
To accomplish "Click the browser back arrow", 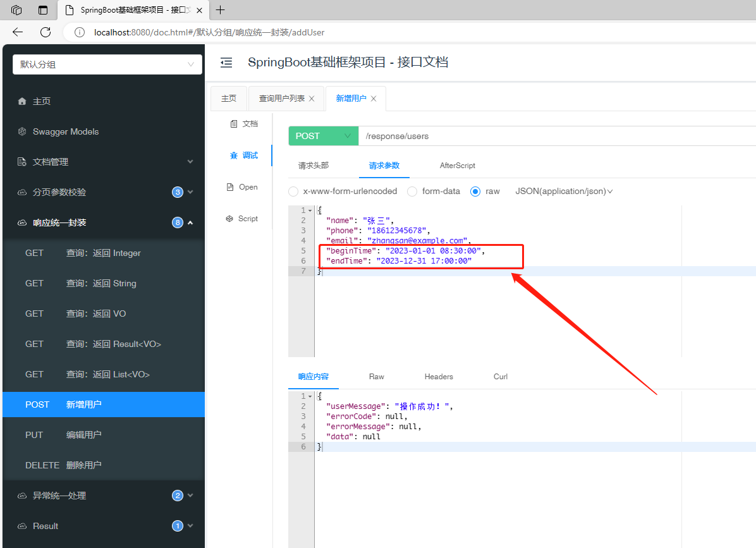I will tap(18, 32).
